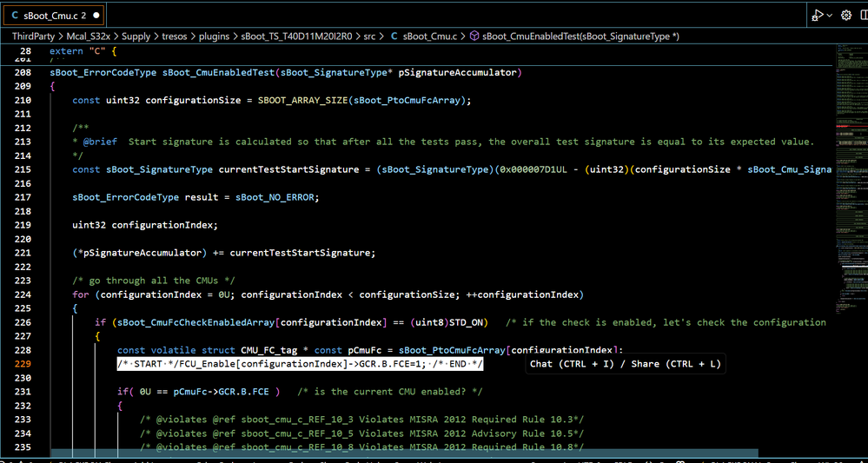Click pSignatureAccumulator on line 208
Viewport: 868px width, 463px height.
click(x=457, y=72)
